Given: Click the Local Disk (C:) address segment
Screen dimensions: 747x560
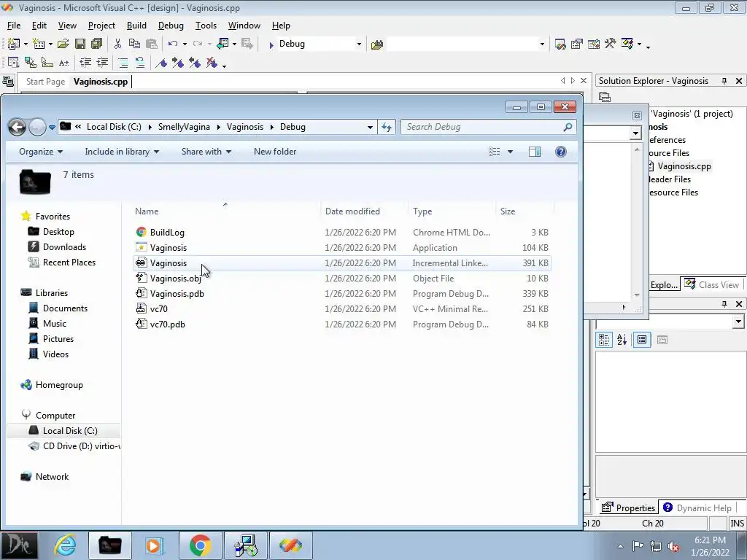Looking at the screenshot, I should point(114,127).
